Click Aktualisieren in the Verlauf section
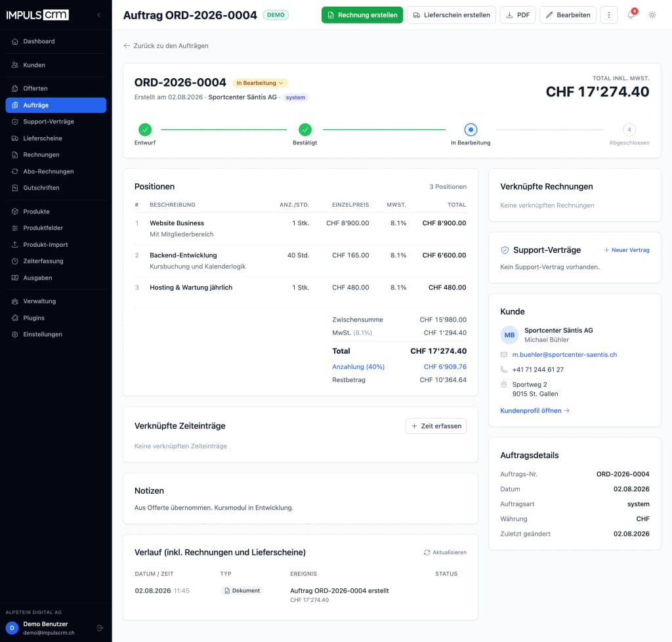Screen dimensions: 672x642 coord(445,553)
